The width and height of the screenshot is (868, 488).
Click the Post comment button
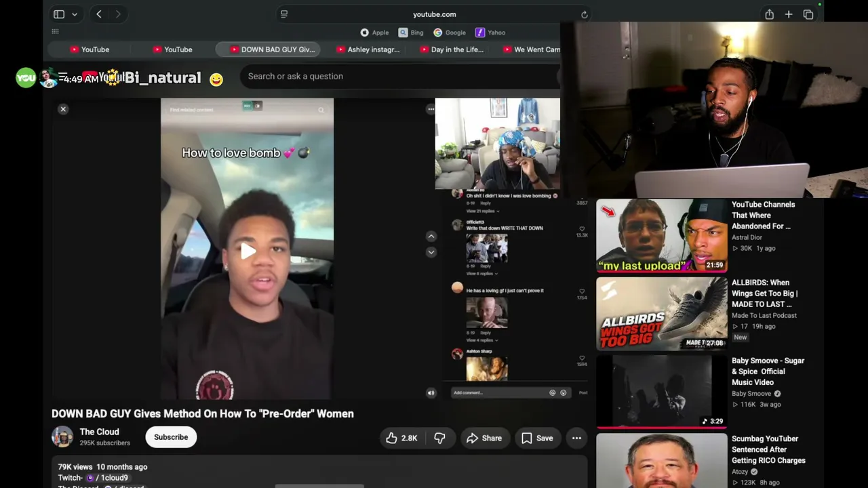[x=583, y=392]
